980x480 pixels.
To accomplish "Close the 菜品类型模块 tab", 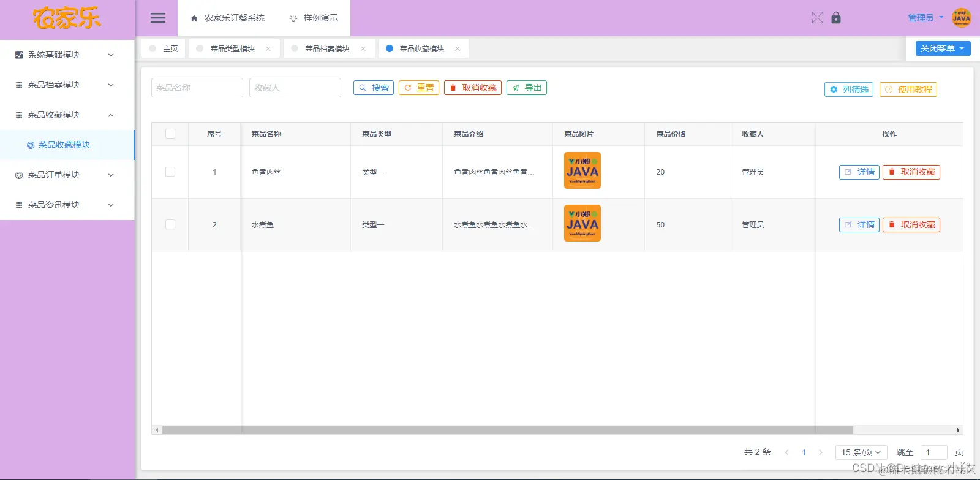I will (x=268, y=48).
